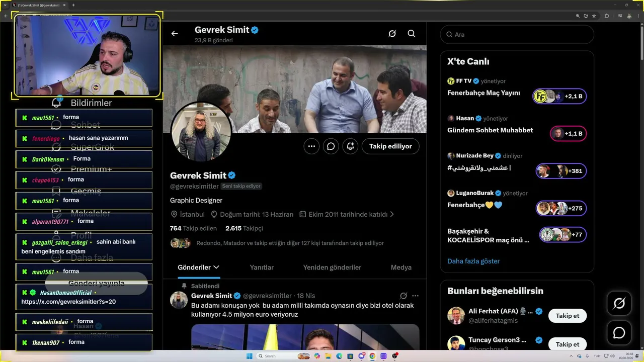
Task: Open the Takipçi followers count
Action: click(244, 228)
